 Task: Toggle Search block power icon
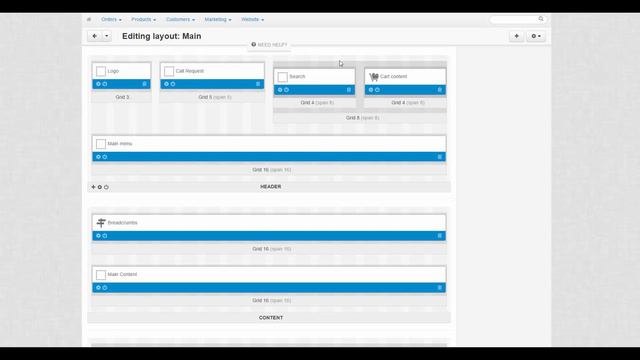tap(287, 90)
